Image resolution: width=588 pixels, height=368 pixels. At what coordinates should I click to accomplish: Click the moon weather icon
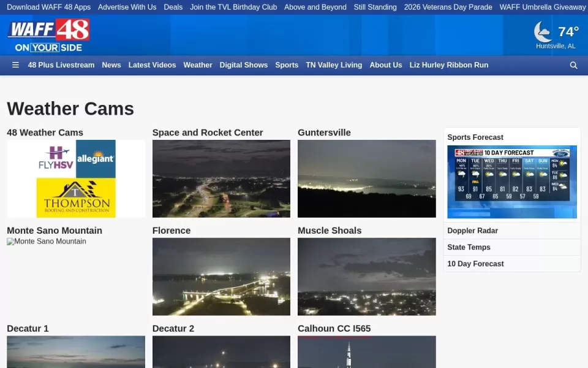[543, 31]
